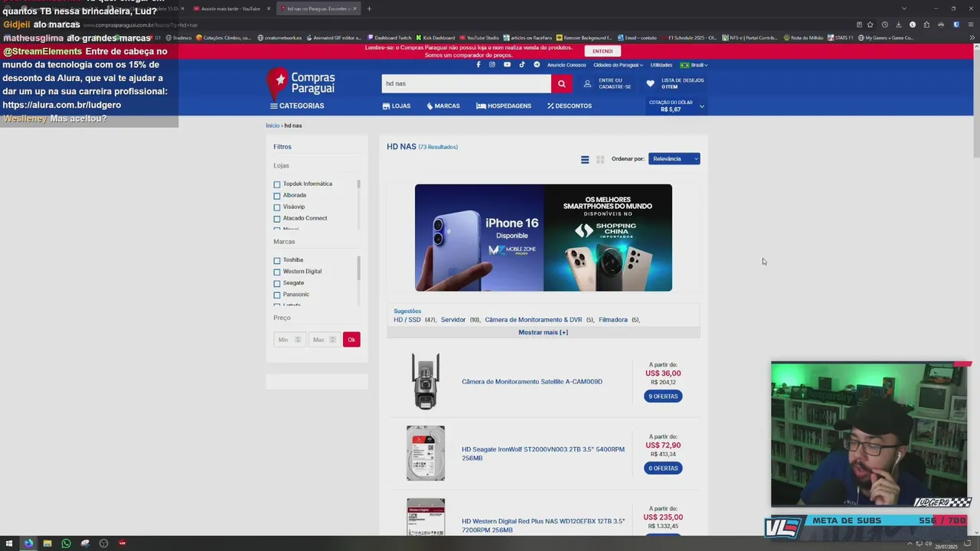Open HD Western Digital Red Plus 12TB link

pyautogui.click(x=543, y=525)
